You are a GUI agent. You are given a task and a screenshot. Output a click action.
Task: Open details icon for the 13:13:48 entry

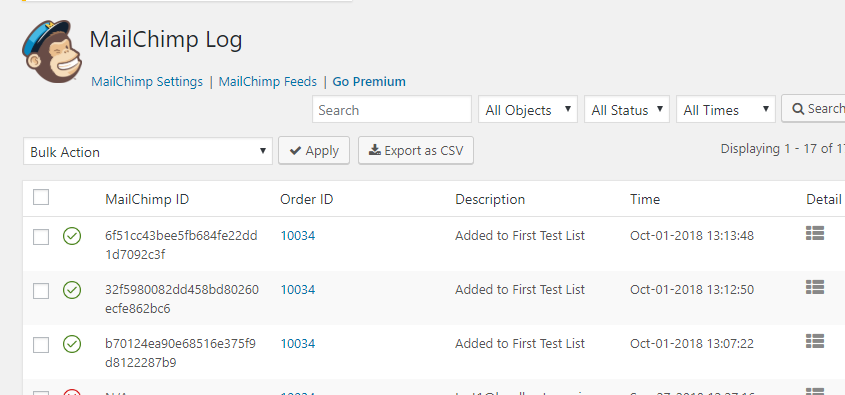point(815,233)
